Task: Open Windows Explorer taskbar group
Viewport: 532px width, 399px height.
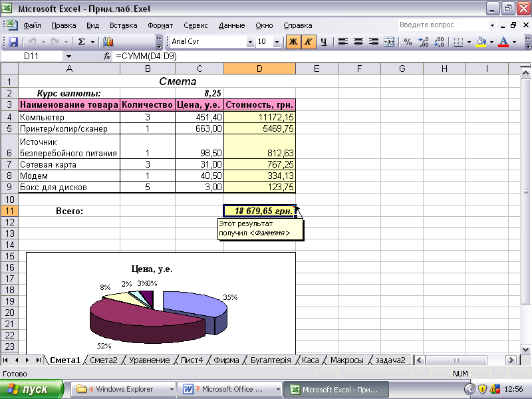Action: 124,389
